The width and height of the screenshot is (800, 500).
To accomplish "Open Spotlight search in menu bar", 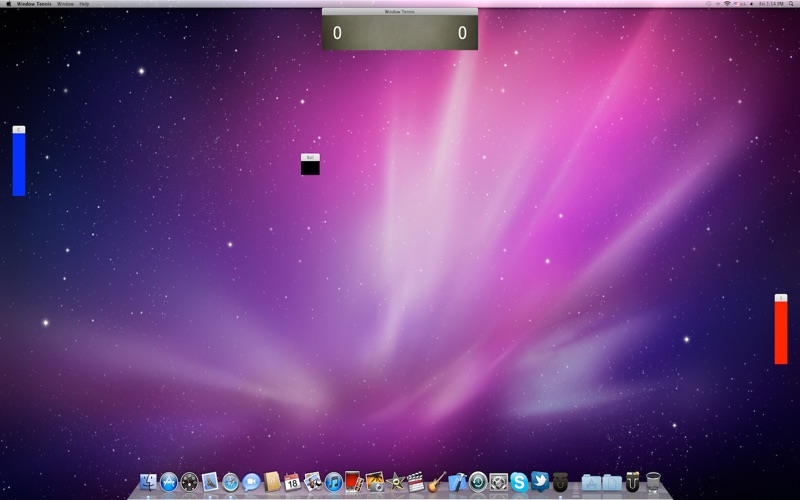I will pyautogui.click(x=791, y=4).
